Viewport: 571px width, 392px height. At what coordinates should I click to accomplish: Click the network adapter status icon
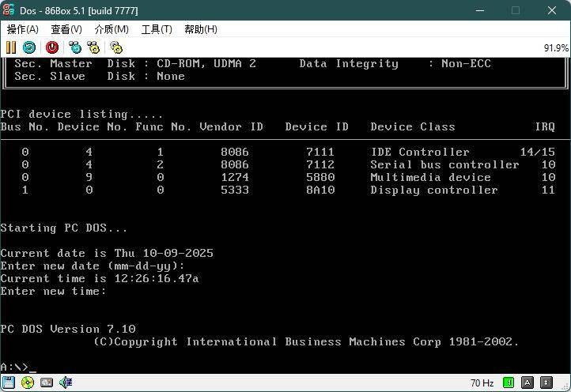[x=47, y=383]
